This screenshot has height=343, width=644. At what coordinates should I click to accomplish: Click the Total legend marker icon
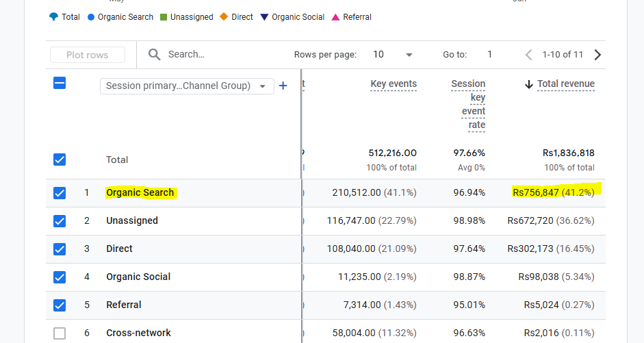(53, 17)
